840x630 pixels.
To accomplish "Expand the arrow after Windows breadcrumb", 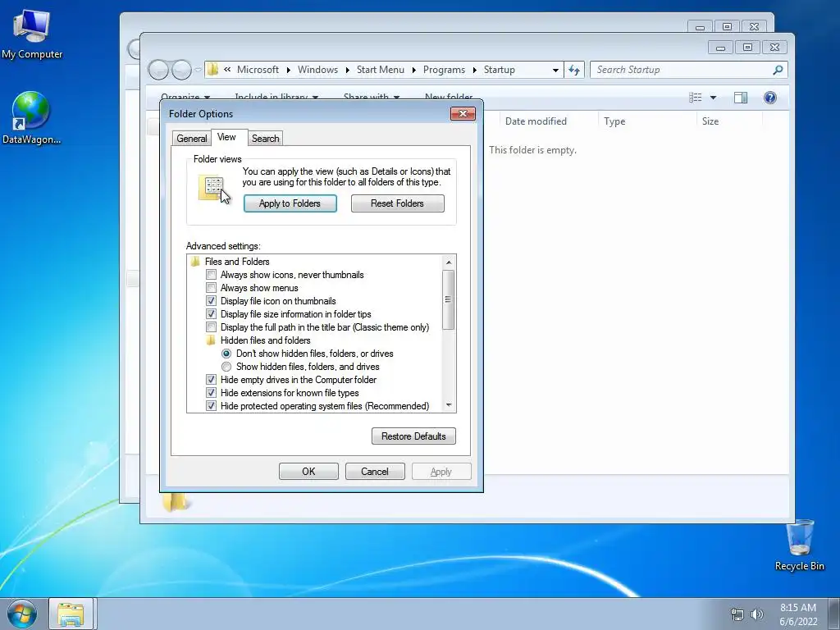I will [x=347, y=71].
